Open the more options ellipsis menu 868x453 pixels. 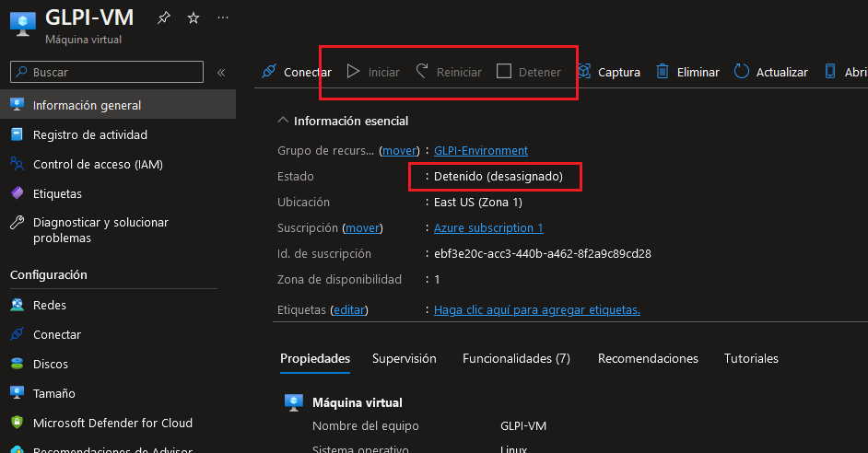point(223,17)
